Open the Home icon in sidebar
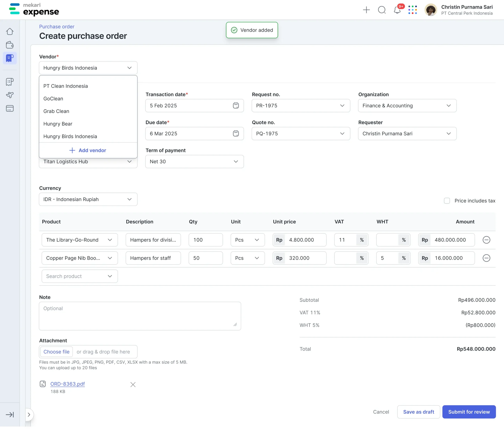 (x=10, y=32)
